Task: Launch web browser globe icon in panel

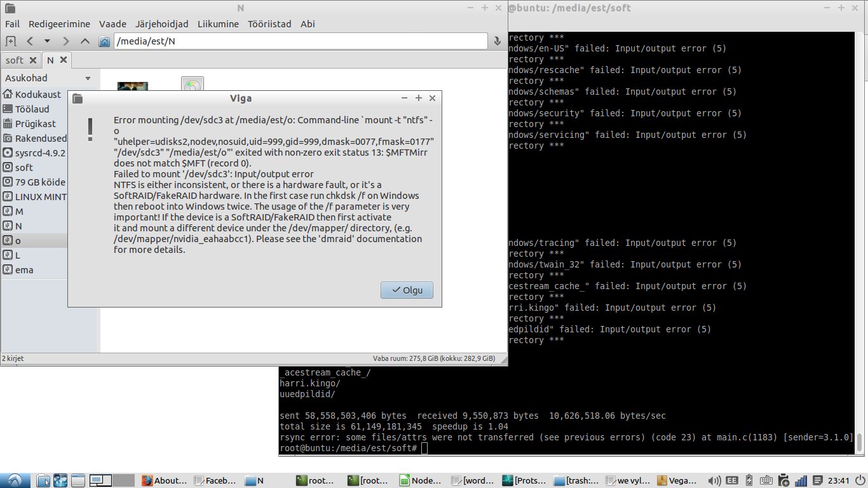Action: [60, 480]
